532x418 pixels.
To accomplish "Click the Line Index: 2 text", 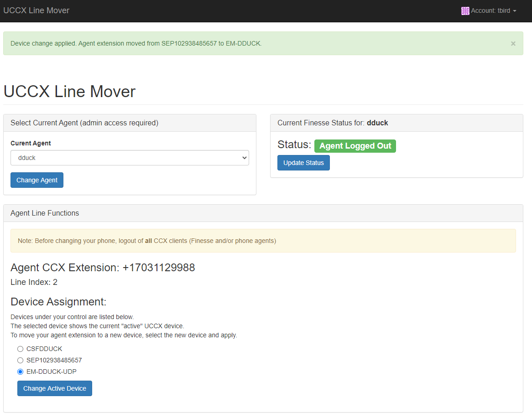I will pos(34,282).
